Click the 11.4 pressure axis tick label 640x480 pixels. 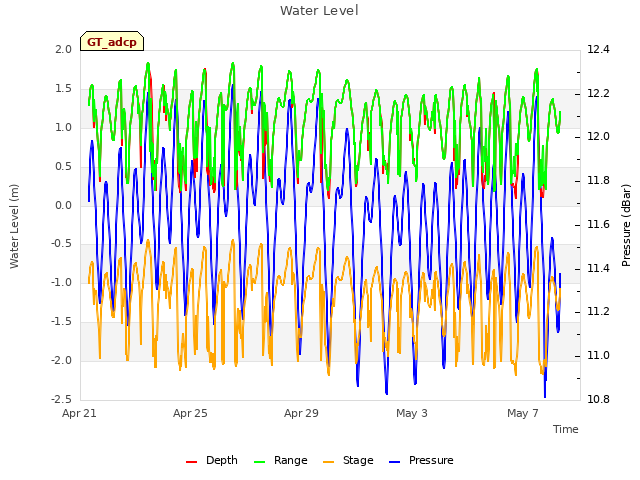(x=598, y=268)
